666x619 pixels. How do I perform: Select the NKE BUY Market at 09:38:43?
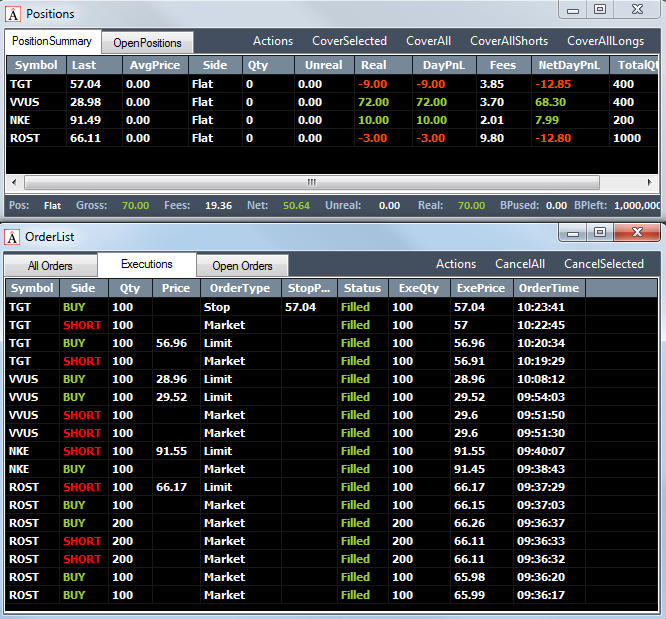332,469
